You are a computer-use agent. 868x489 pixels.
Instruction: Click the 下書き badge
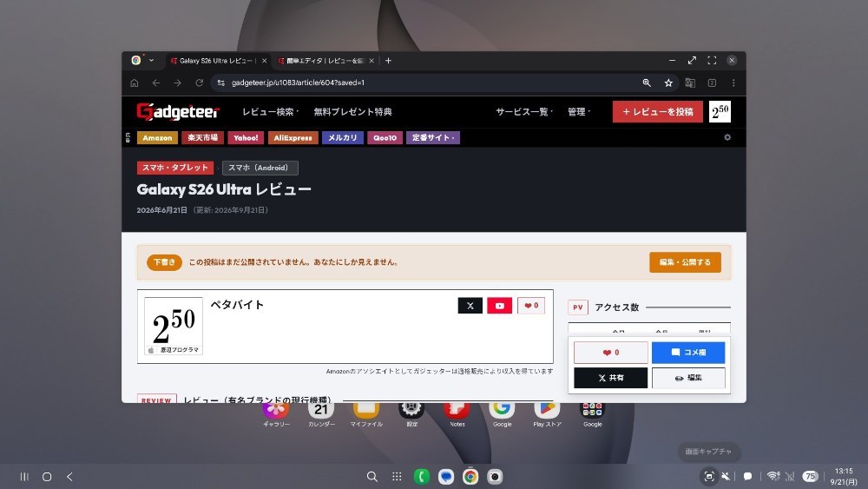(164, 262)
